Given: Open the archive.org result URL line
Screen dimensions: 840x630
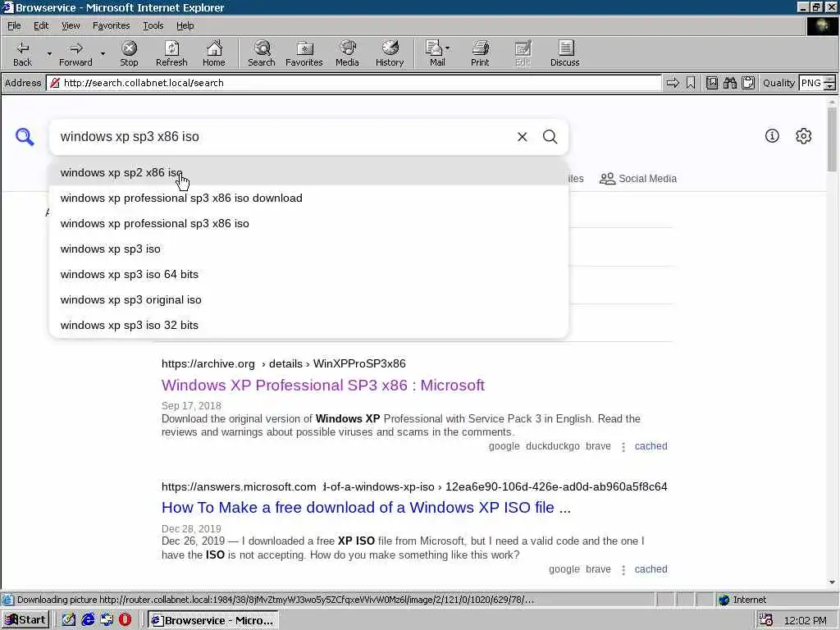Looking at the screenshot, I should point(283,363).
